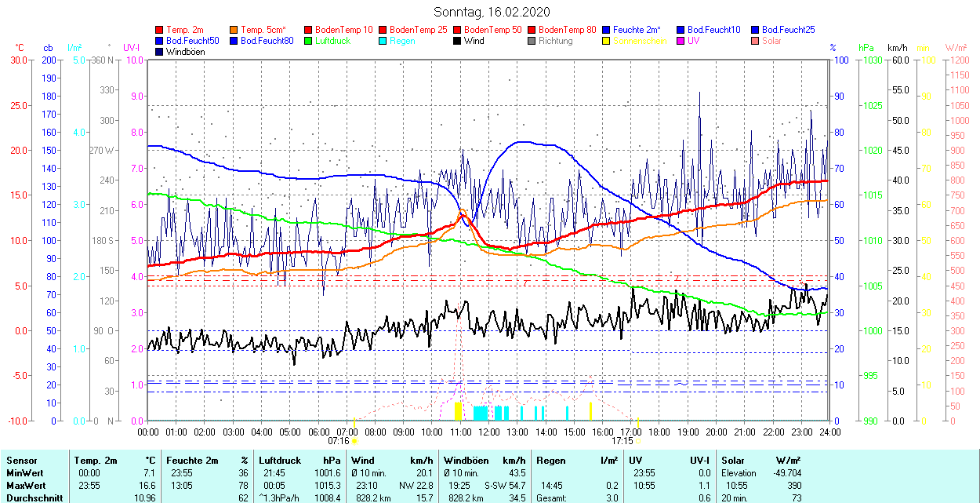The width and height of the screenshot is (980, 503).
Task: Click the Windböen header in summary table
Action: coord(466,461)
